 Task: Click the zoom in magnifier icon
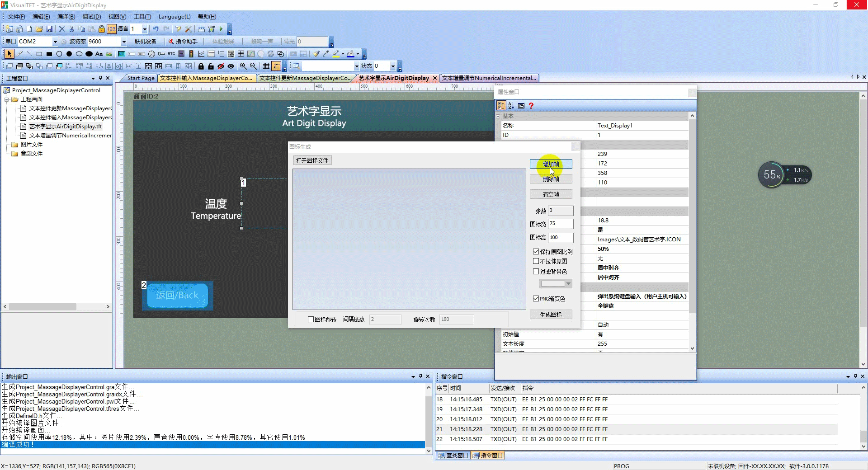tap(243, 66)
